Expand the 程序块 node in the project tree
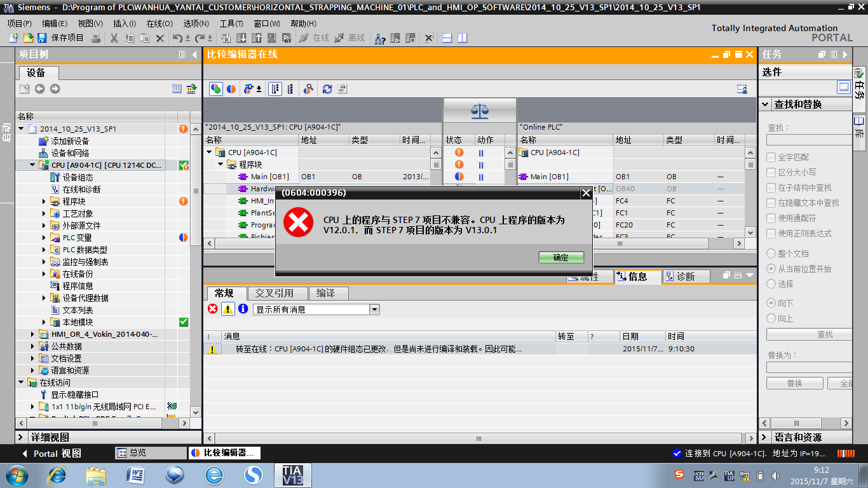The height and width of the screenshot is (488, 868). click(x=44, y=201)
